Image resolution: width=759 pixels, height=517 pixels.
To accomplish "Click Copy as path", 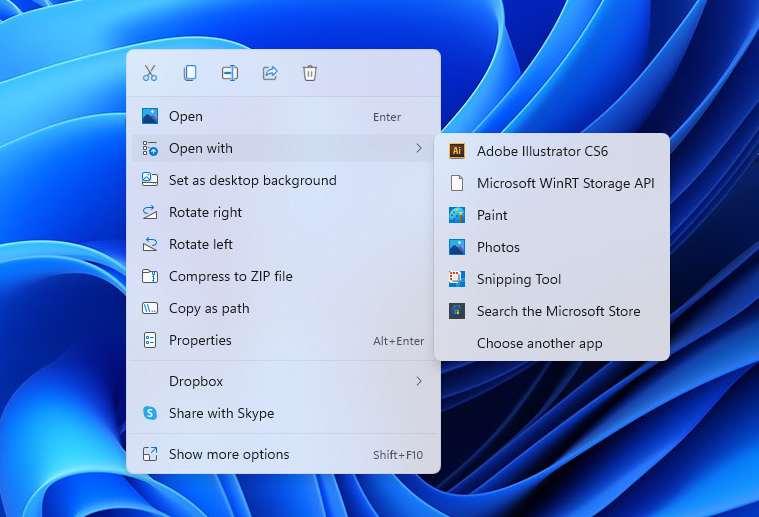I will click(x=209, y=309).
